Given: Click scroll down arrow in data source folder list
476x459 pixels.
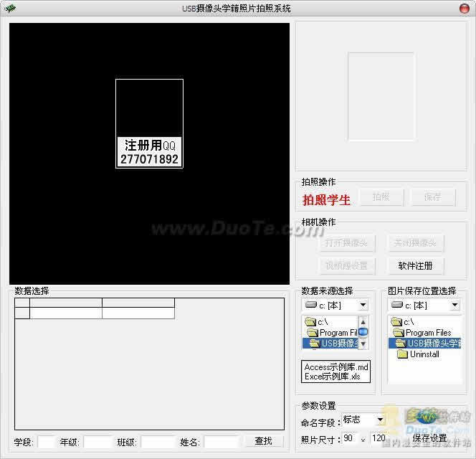Looking at the screenshot, I should point(363,344).
